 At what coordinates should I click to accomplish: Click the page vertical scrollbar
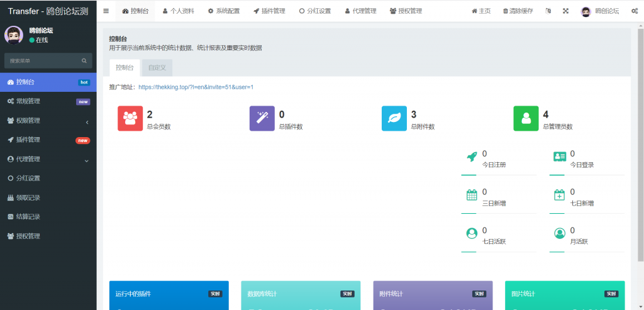point(641,145)
